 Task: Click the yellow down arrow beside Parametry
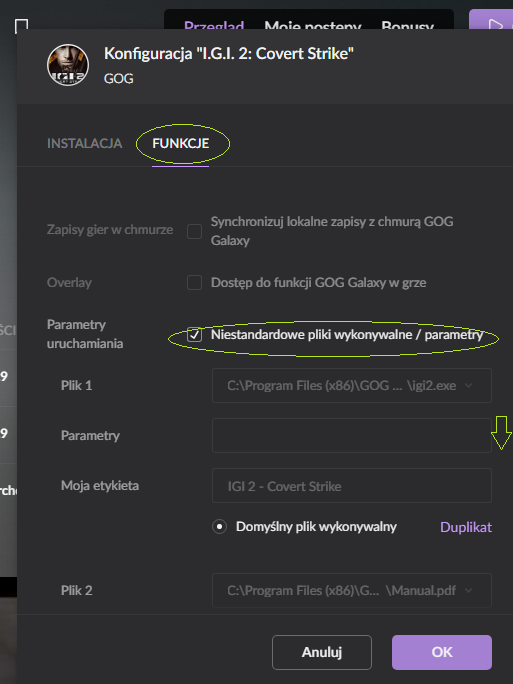[x=501, y=432]
